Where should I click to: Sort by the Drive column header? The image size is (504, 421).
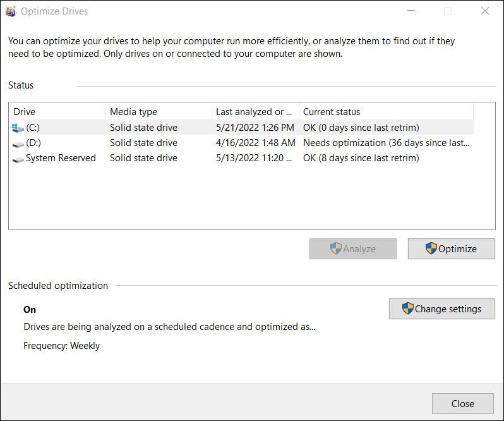click(x=57, y=112)
